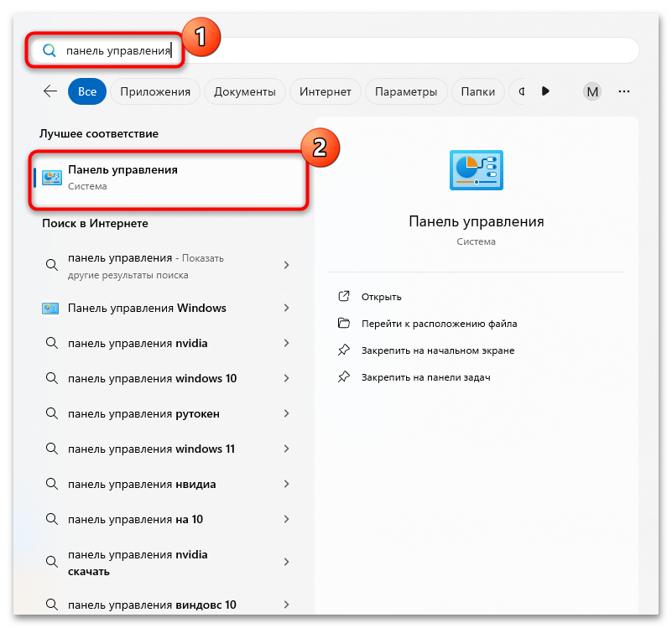This screenshot has height=628, width=672.
Task: Click search icon beside 'панель управления рутокен'
Action: click(x=52, y=413)
